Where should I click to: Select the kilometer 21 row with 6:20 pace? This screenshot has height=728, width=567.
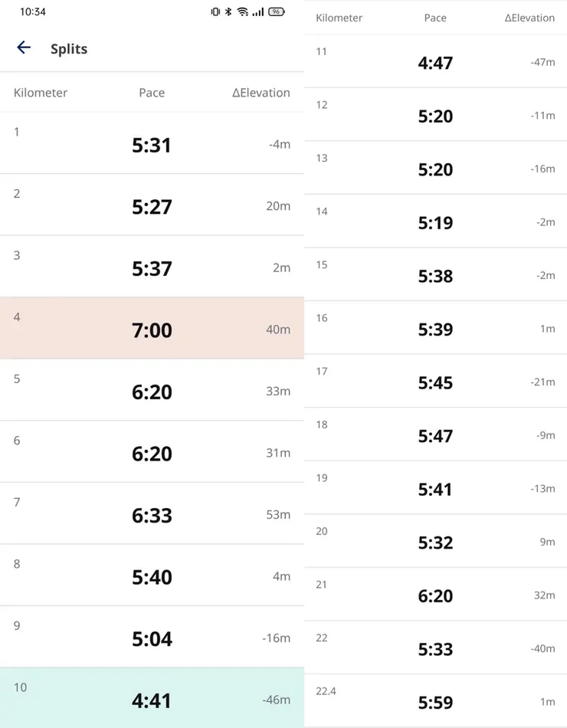click(435, 595)
